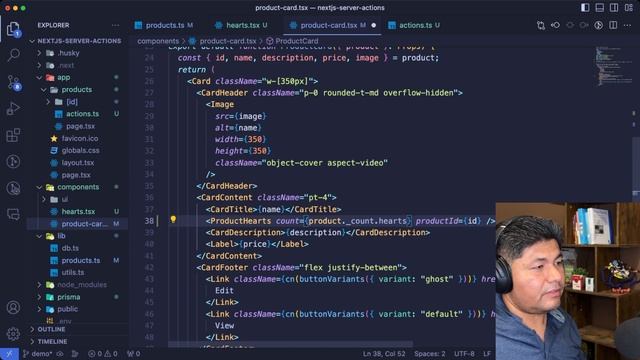This screenshot has width=640, height=360.
Task: Click the LF end of line setting
Action: click(x=487, y=354)
